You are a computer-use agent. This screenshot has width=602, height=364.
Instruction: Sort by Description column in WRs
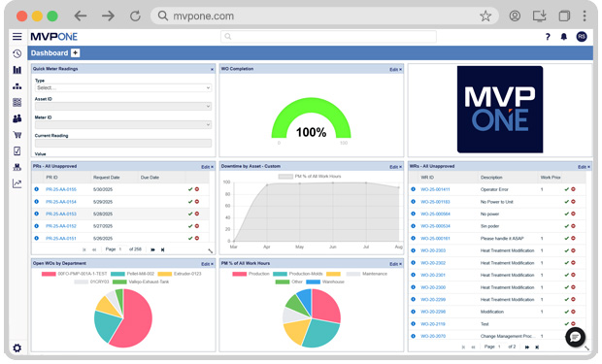(x=491, y=178)
